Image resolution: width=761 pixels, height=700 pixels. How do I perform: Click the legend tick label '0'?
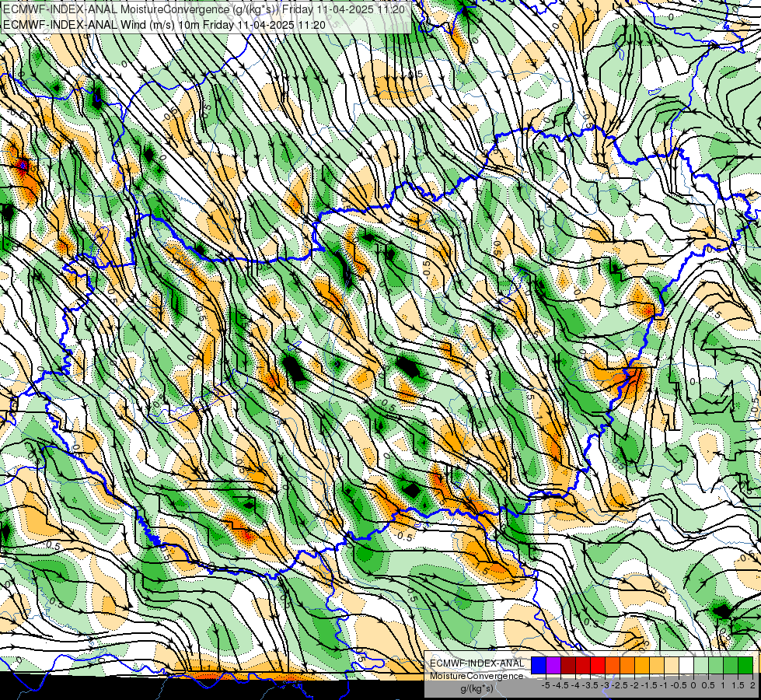pos(693,685)
